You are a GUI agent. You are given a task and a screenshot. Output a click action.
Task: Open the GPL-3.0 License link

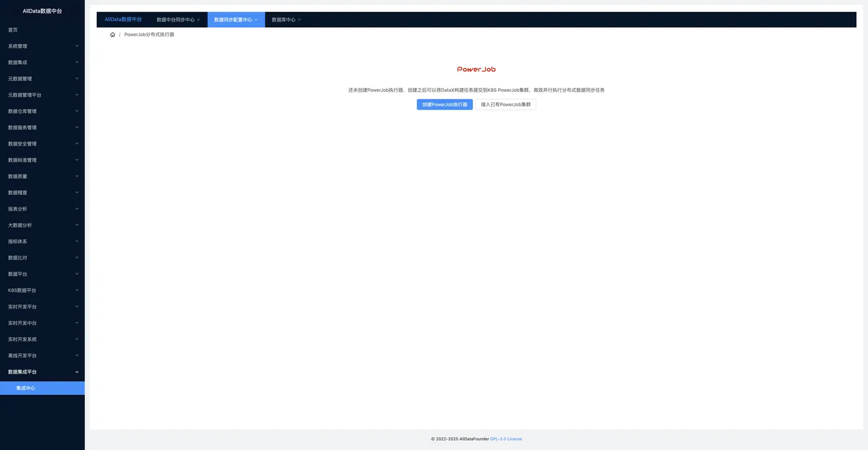(x=506, y=439)
